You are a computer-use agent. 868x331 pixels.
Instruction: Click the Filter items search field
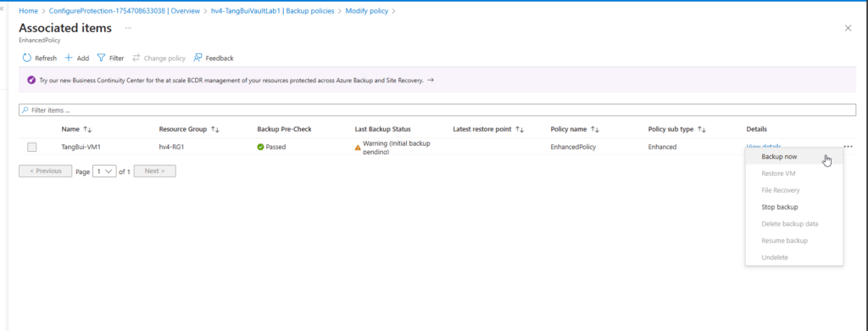(x=437, y=110)
